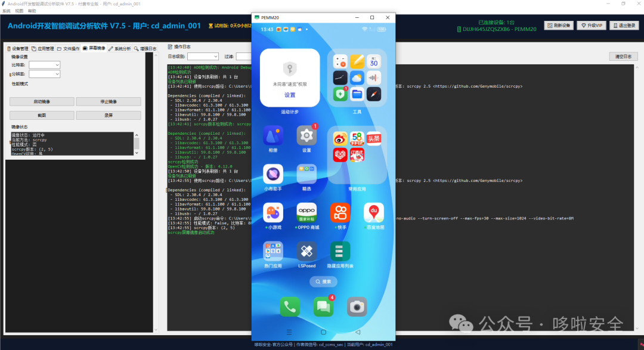The image size is (644, 350).
Task: Launch the 快手 Kuaishou app
Action: pyautogui.click(x=340, y=213)
